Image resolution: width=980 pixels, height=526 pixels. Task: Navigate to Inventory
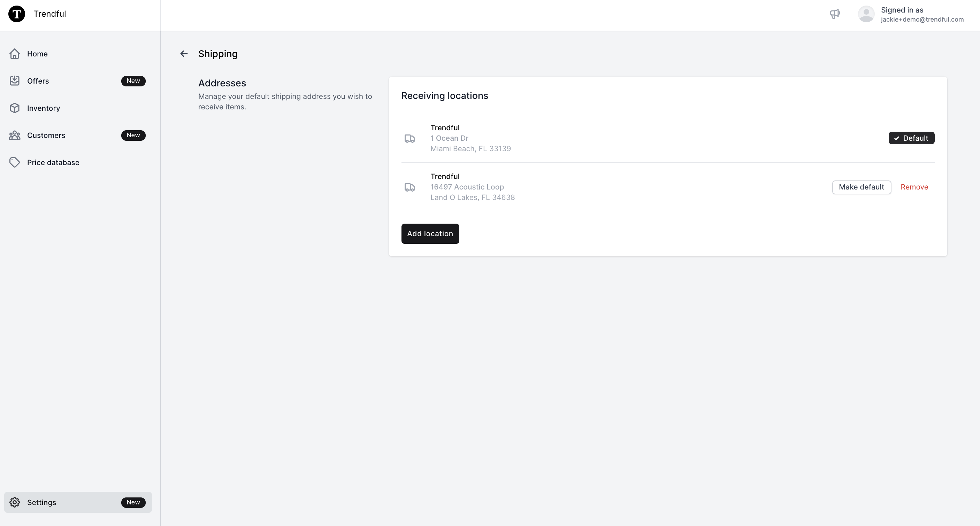pos(78,108)
